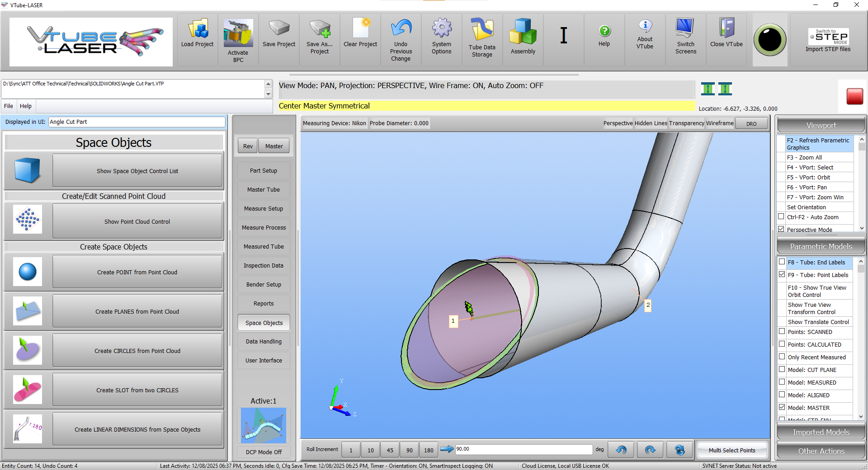Click Show Space Object Control List
Viewport: 868px width, 470px height.
pos(137,171)
